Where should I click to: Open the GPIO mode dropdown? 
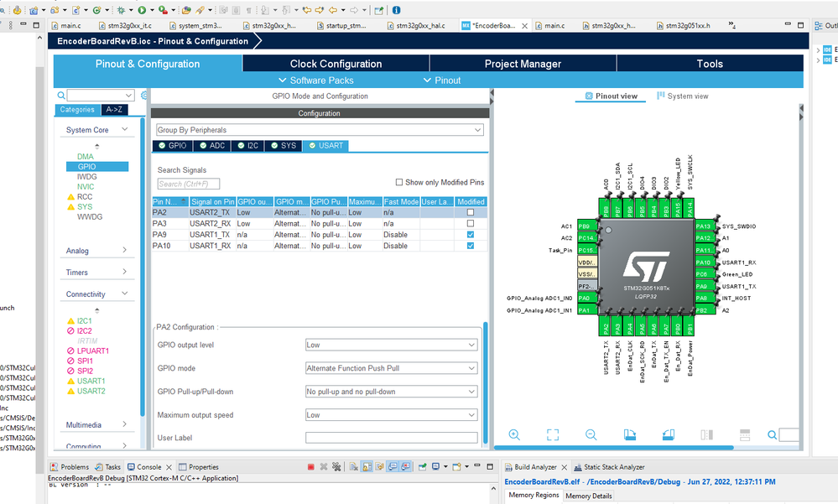pyautogui.click(x=391, y=368)
